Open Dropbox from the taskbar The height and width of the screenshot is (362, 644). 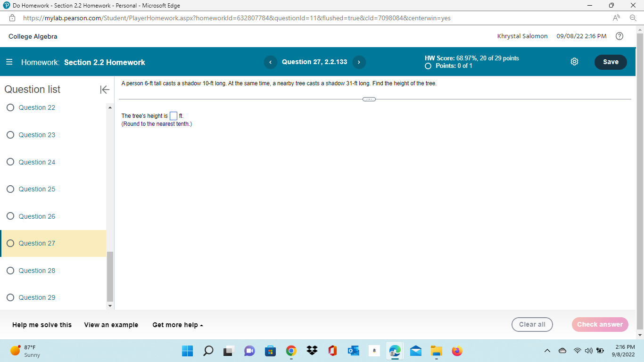click(x=312, y=351)
